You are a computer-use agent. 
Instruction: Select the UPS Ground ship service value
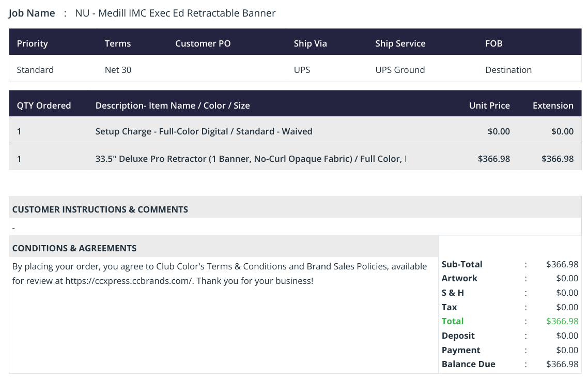tap(400, 70)
